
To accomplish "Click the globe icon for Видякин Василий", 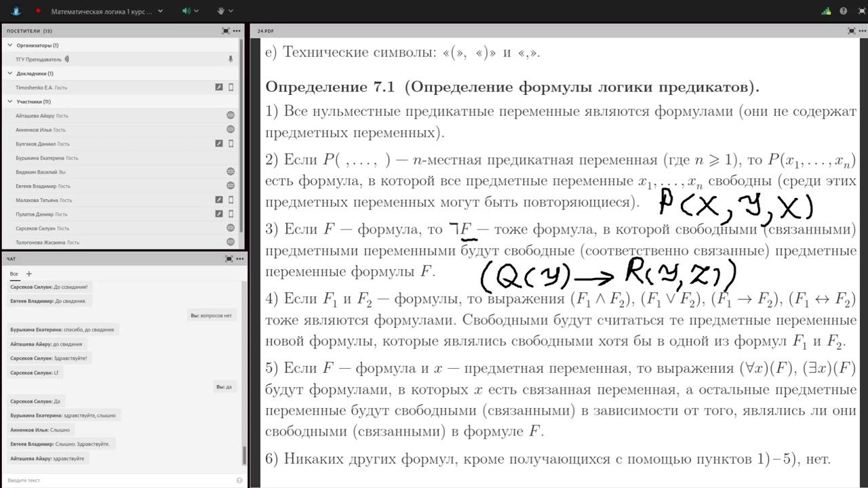I will [231, 171].
